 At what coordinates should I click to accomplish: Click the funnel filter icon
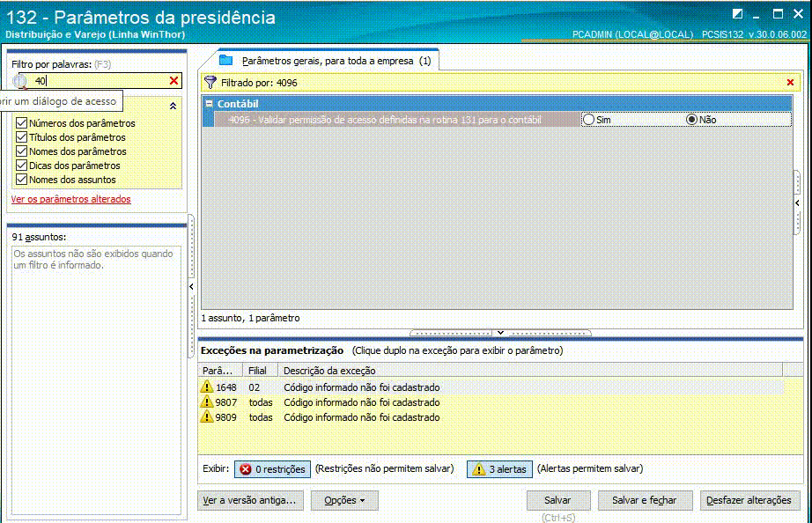pyautogui.click(x=210, y=83)
